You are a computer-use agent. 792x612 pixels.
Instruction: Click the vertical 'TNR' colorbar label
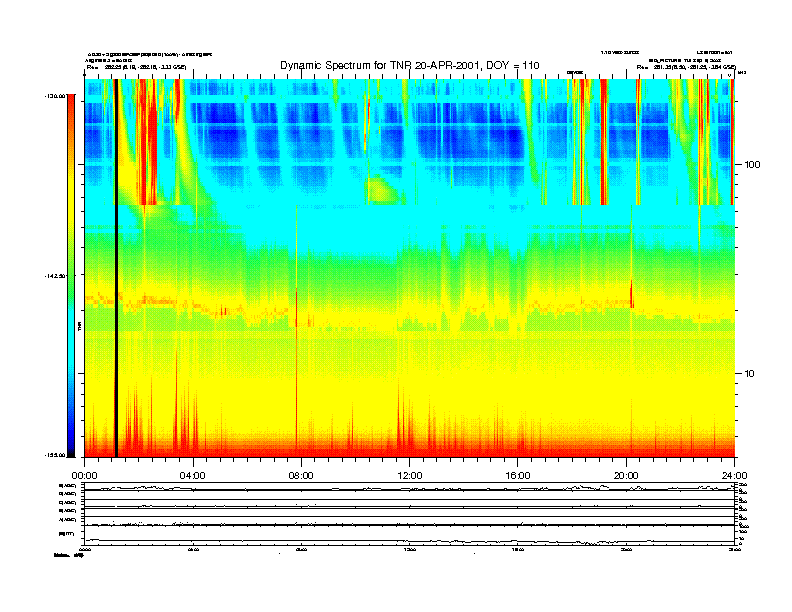coord(79,326)
